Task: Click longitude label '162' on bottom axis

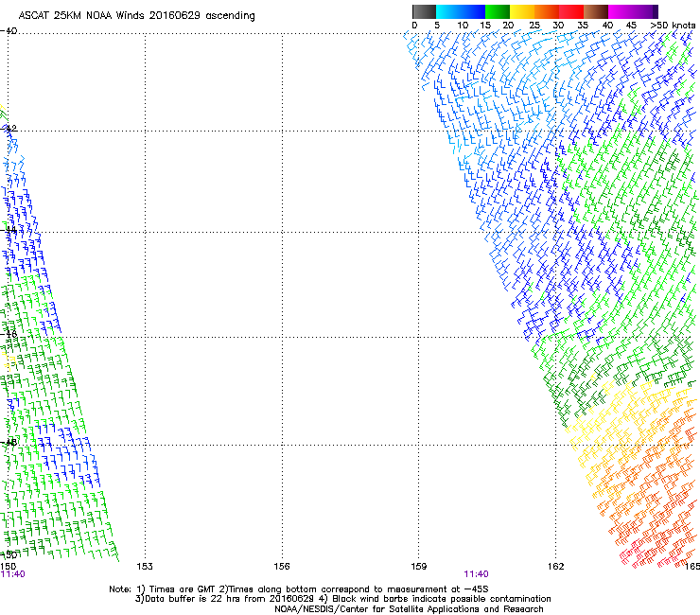Action: [x=556, y=567]
